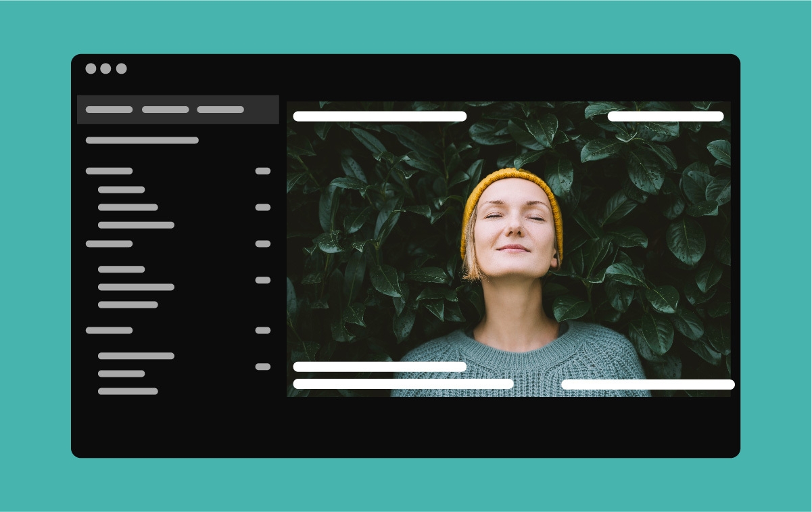Click the white bar at the photo's top-right corner
The image size is (812, 512).
point(666,116)
